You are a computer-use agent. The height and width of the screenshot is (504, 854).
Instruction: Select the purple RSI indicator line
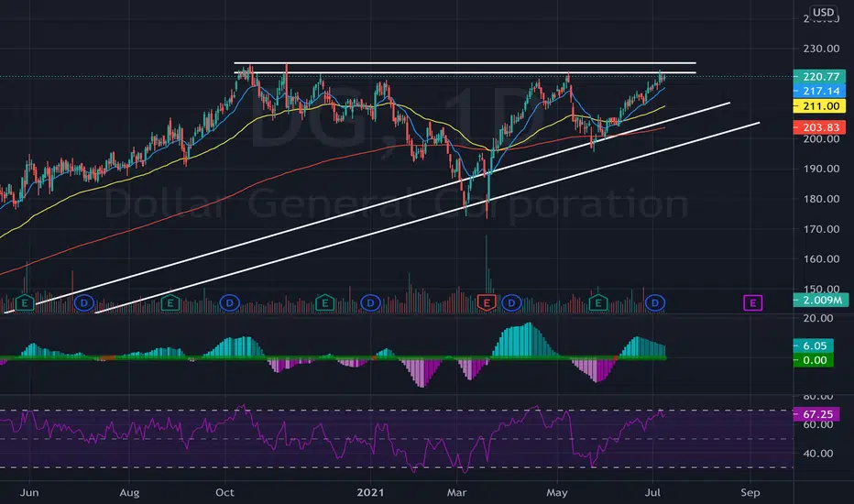[333, 439]
